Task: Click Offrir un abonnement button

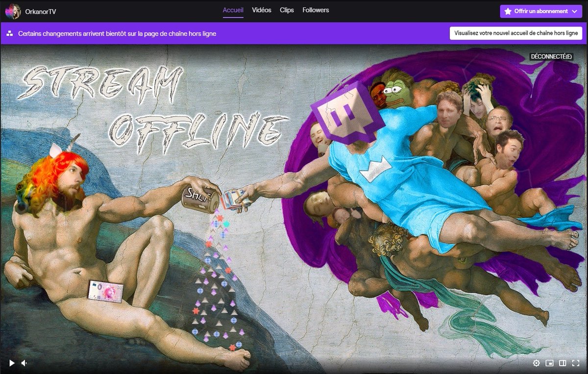Action: pyautogui.click(x=541, y=11)
